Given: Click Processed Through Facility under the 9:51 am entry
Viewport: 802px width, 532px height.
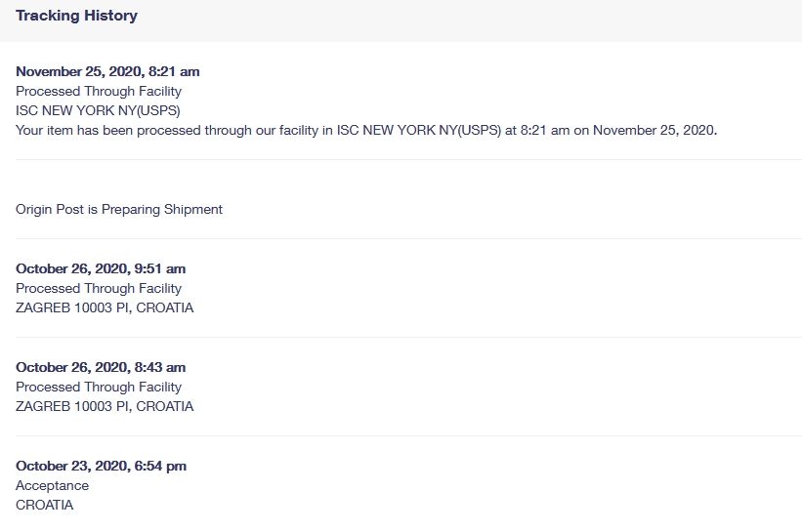Looking at the screenshot, I should point(99,288).
